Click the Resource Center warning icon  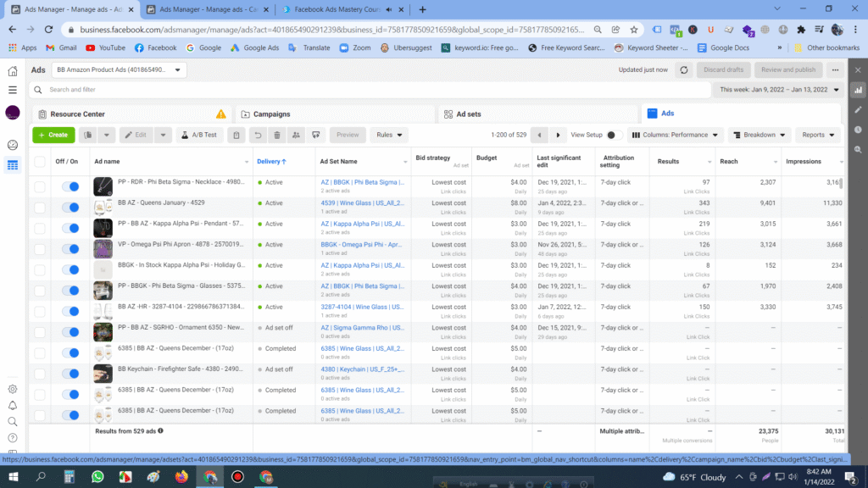point(221,114)
